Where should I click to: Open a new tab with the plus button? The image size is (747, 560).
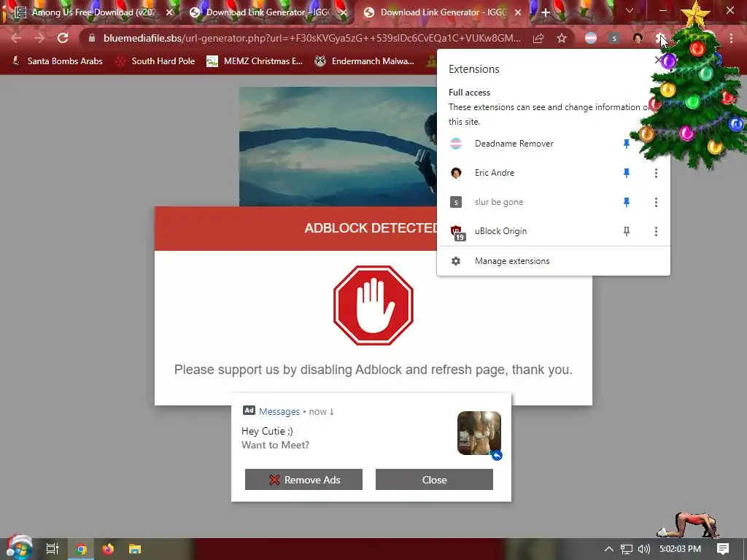(546, 12)
